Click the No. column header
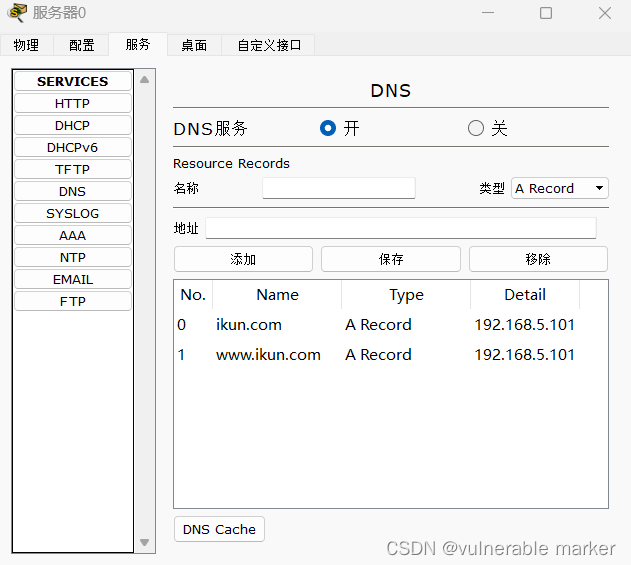This screenshot has width=631, height=565. pos(193,295)
